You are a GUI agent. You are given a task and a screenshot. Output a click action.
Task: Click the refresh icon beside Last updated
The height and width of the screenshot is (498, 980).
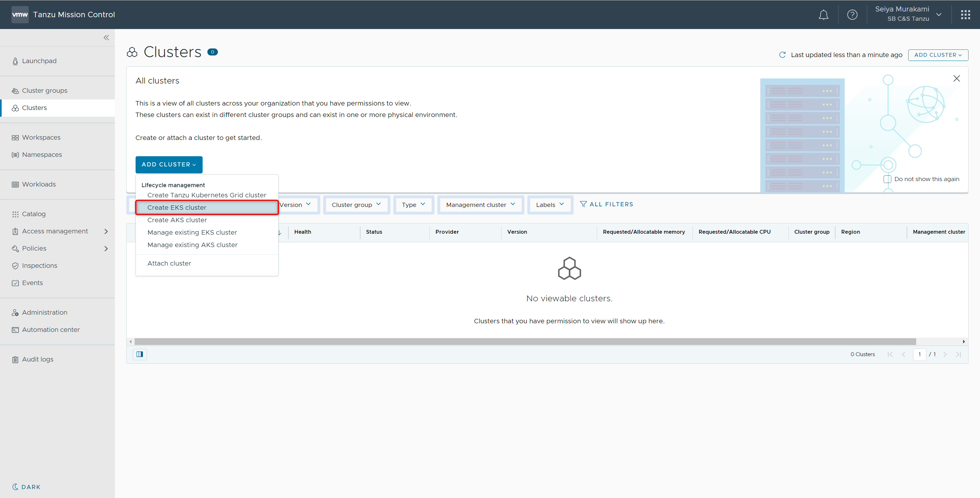point(782,55)
